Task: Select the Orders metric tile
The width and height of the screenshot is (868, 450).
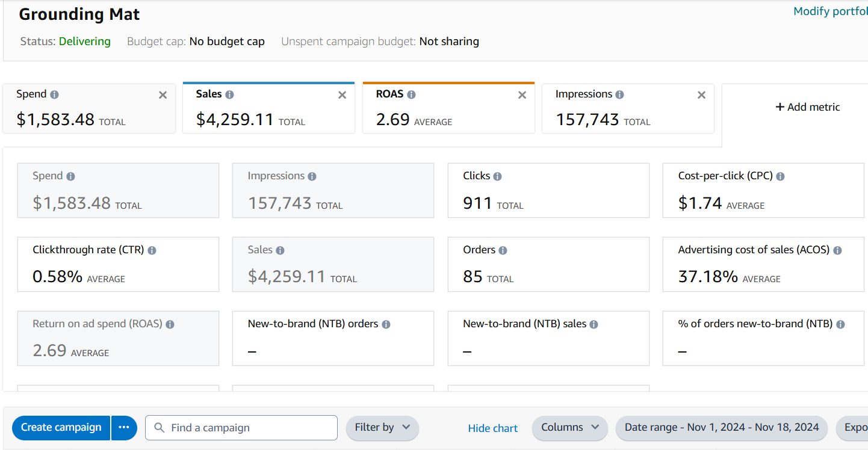Action: click(x=548, y=264)
